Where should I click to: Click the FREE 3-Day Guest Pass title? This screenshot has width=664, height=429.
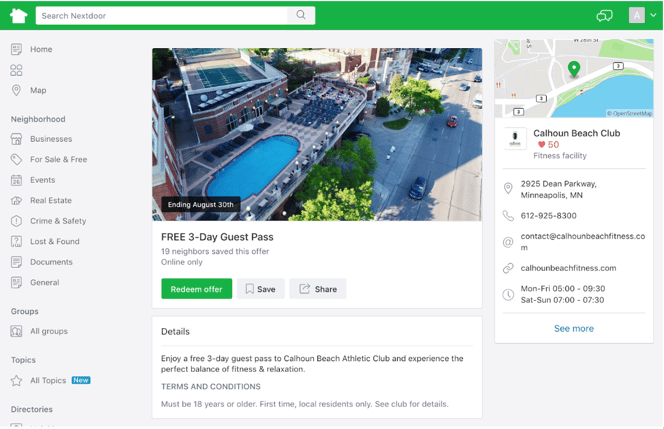(x=217, y=237)
